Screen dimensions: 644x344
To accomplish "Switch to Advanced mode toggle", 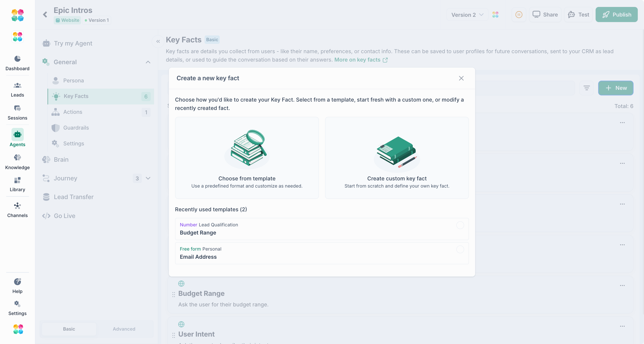I will tap(124, 329).
